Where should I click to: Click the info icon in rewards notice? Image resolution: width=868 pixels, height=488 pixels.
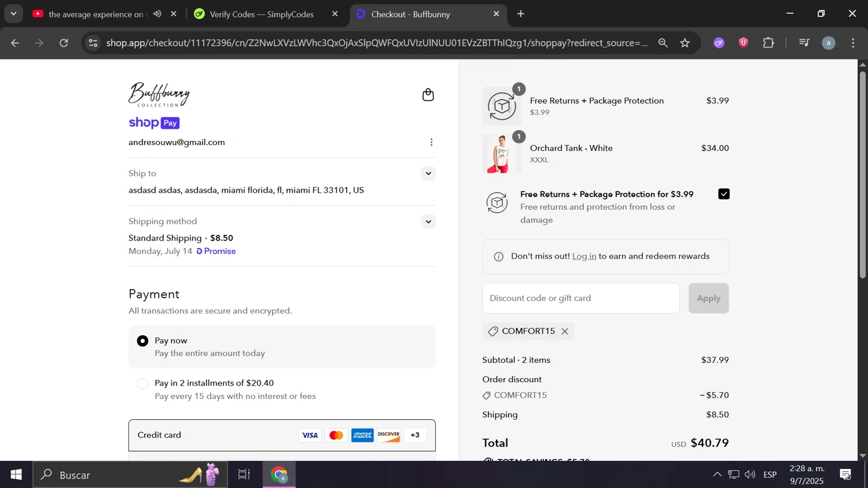point(498,257)
